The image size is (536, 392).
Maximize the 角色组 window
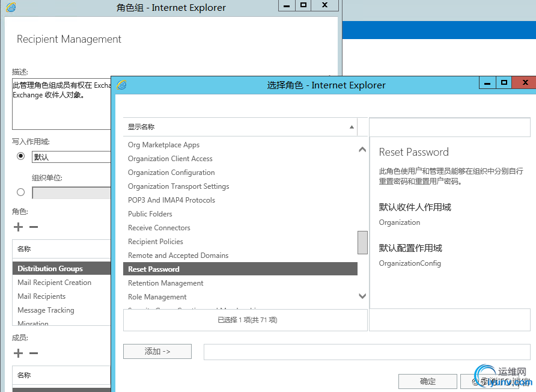(x=303, y=5)
